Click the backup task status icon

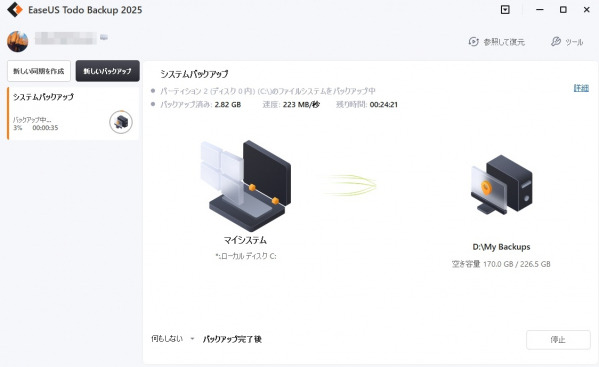[121, 122]
